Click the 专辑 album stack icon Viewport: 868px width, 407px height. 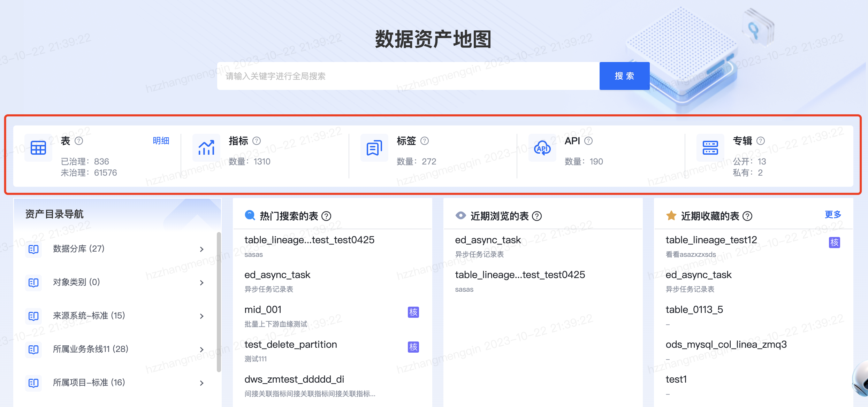pyautogui.click(x=710, y=148)
